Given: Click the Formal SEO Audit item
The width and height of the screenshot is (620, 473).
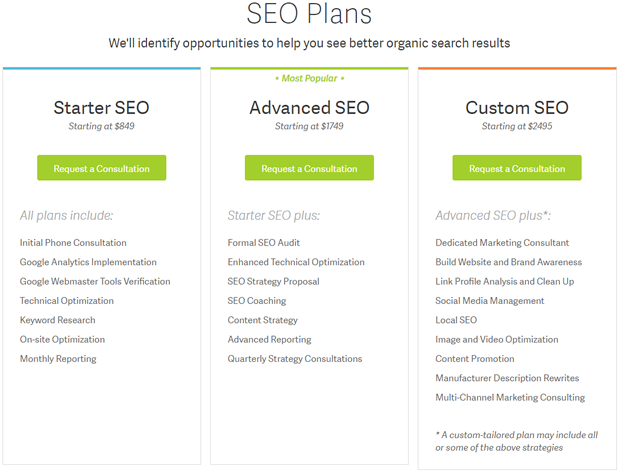Looking at the screenshot, I should click(264, 242).
